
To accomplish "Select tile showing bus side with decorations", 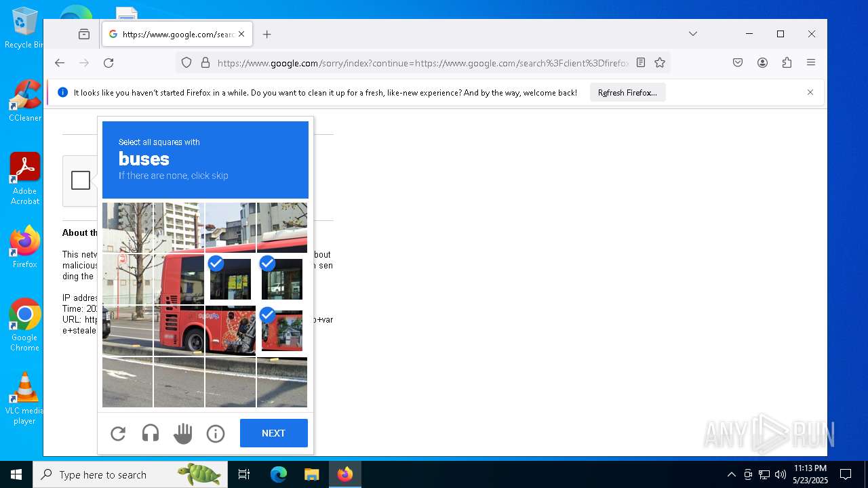I will (231, 331).
